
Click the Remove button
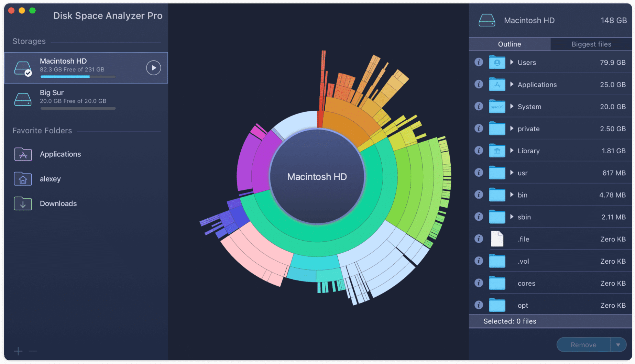(583, 345)
